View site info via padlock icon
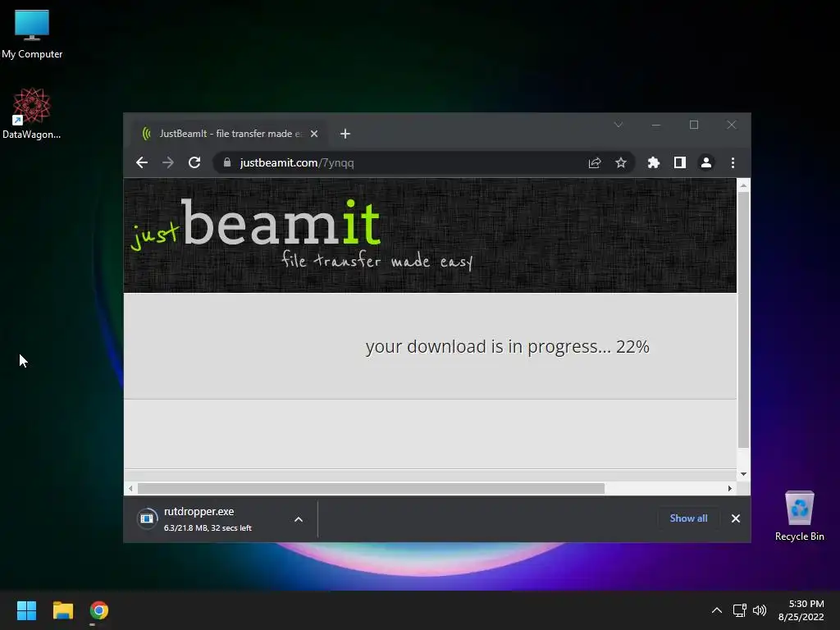Image resolution: width=840 pixels, height=630 pixels. pos(227,162)
